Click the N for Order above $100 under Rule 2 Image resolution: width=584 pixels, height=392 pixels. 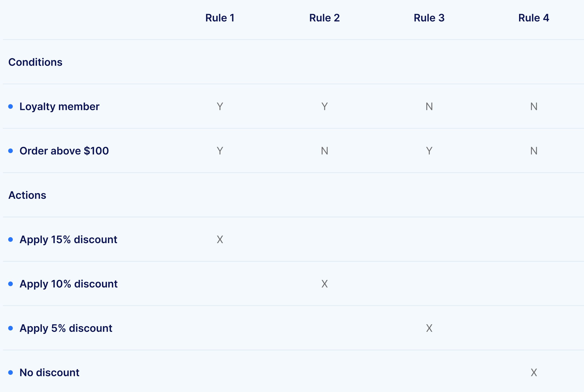click(x=325, y=151)
